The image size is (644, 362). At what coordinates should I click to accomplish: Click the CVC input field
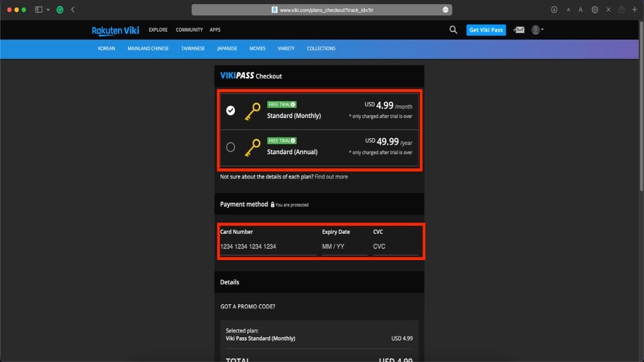(x=396, y=247)
